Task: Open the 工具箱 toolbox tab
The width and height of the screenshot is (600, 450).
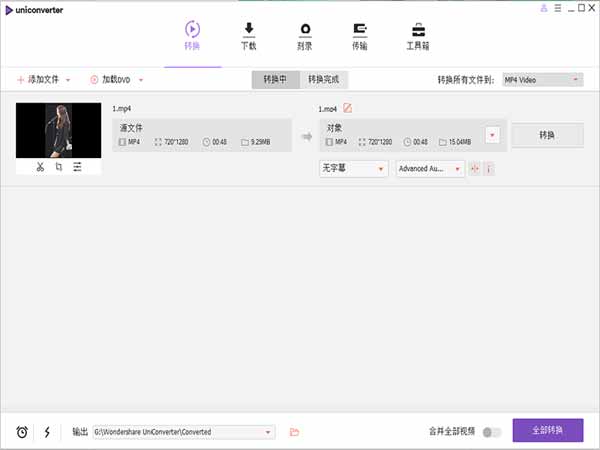Action: coord(417,36)
